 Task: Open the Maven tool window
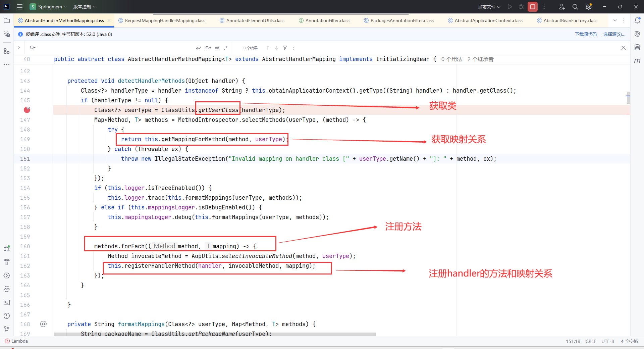(x=637, y=61)
